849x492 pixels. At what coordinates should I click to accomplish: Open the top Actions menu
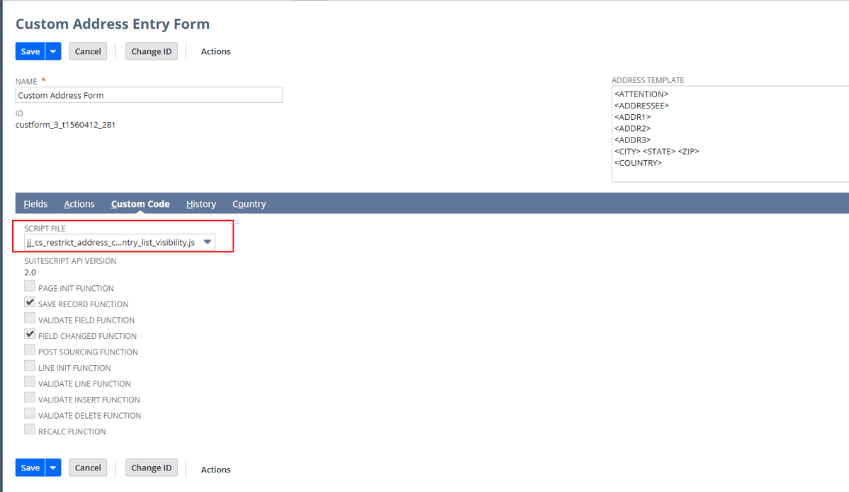coord(215,51)
